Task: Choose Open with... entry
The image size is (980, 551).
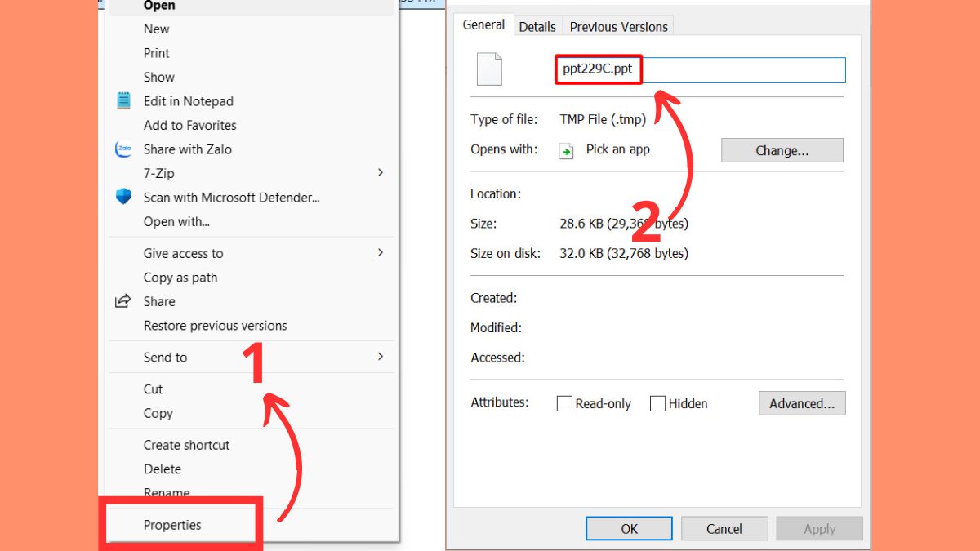Action: click(176, 221)
